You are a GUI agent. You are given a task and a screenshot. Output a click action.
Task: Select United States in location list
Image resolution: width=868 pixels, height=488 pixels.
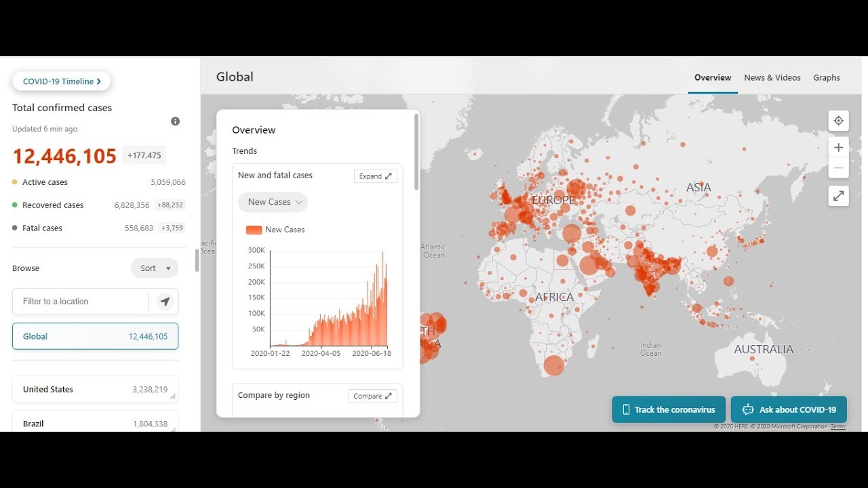pyautogui.click(x=95, y=389)
